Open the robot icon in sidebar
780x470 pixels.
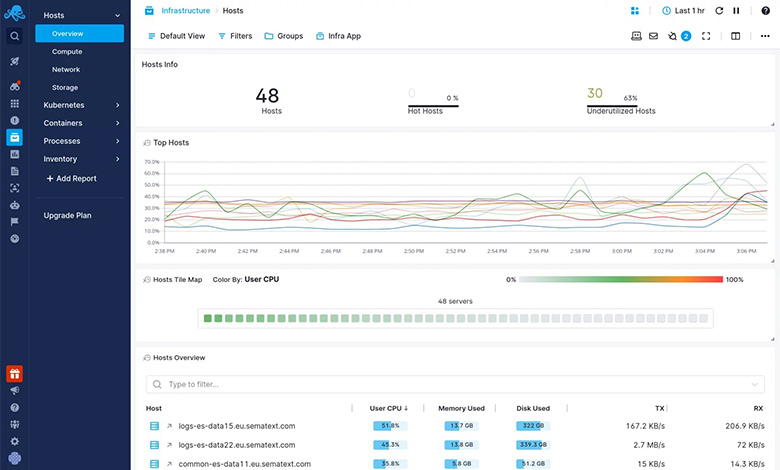tap(15, 205)
